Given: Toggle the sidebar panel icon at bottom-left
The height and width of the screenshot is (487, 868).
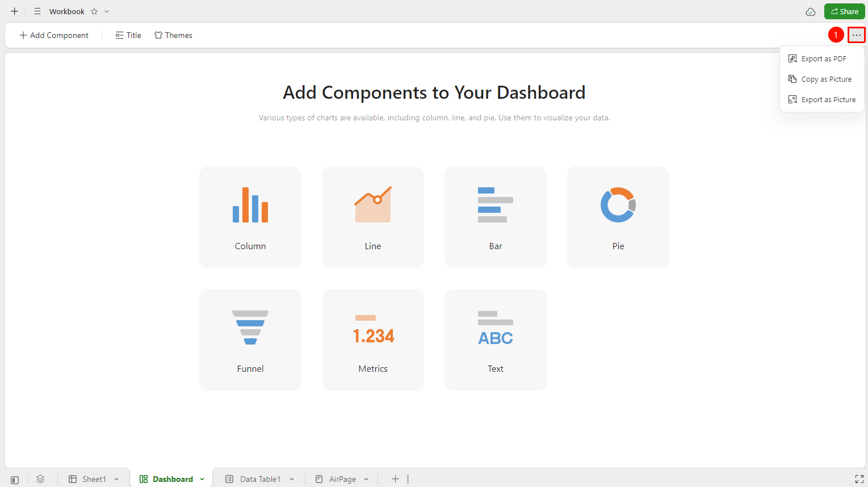Looking at the screenshot, I should pos(15,480).
